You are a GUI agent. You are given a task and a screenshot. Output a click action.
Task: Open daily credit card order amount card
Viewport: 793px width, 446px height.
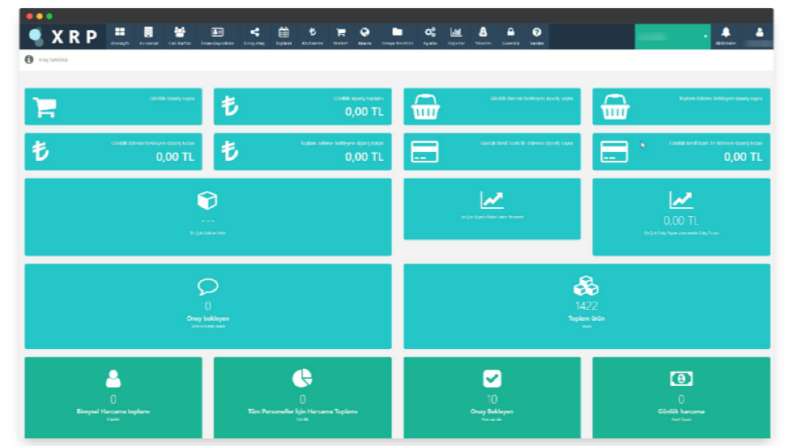tap(681, 152)
